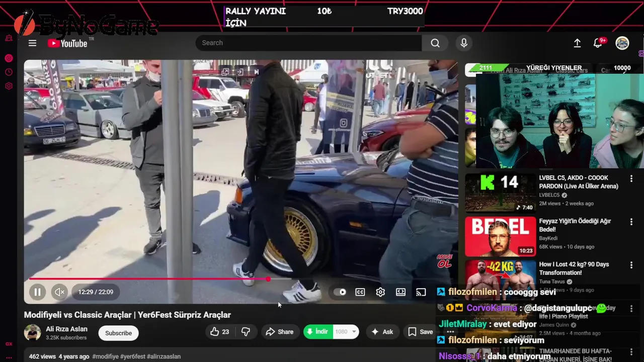Click the pop-out player overlay icon

[x=225, y=72]
